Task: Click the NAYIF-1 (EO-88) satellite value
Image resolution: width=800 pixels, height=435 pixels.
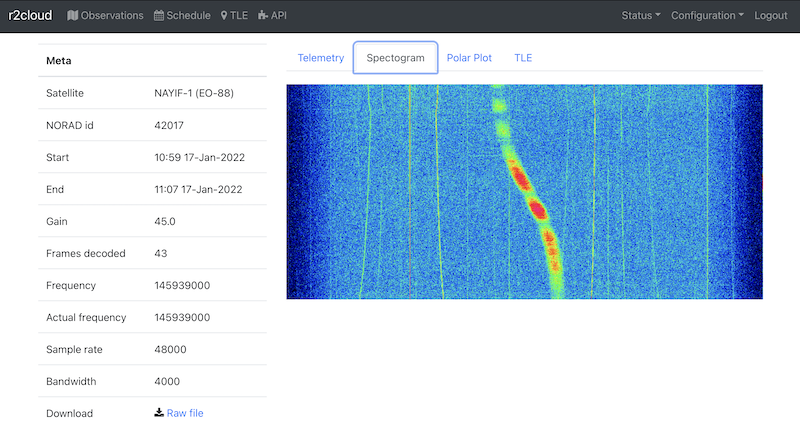Action: (x=196, y=93)
